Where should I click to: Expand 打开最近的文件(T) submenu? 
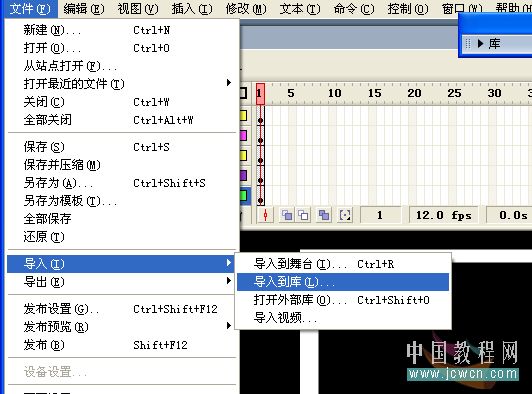point(121,83)
